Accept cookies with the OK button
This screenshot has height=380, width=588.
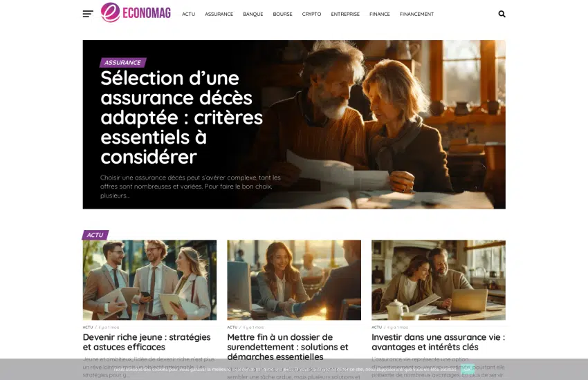467,369
